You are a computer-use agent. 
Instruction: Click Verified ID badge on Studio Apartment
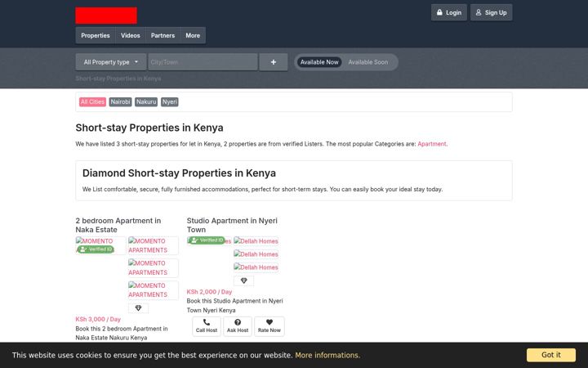coord(207,240)
